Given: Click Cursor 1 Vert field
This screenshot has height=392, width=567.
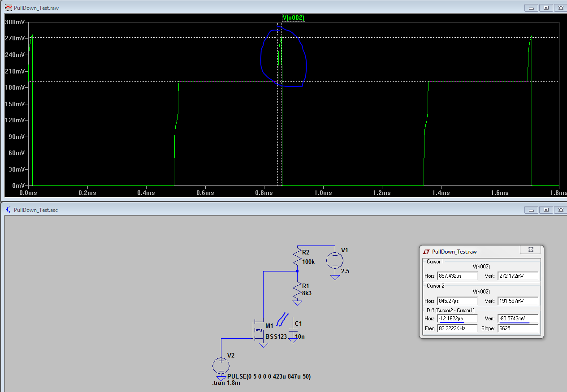Looking at the screenshot, I should pyautogui.click(x=517, y=276).
